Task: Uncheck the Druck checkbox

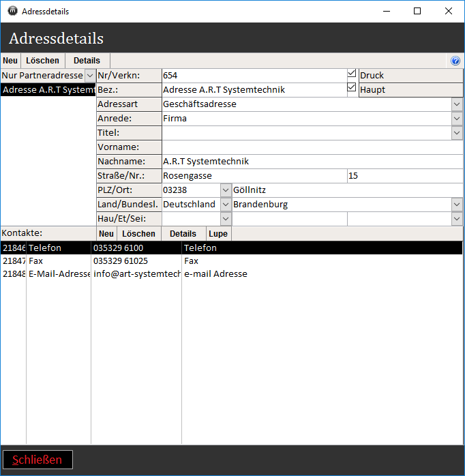Action: [352, 74]
